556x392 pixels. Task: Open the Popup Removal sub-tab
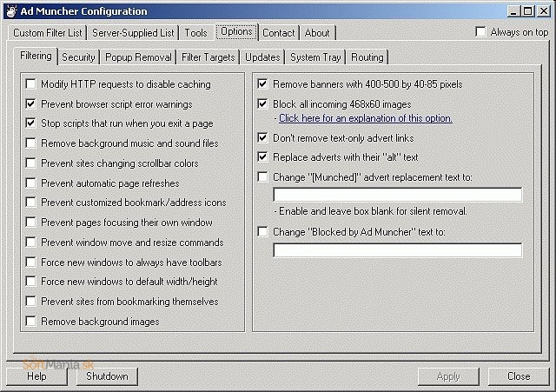click(138, 57)
